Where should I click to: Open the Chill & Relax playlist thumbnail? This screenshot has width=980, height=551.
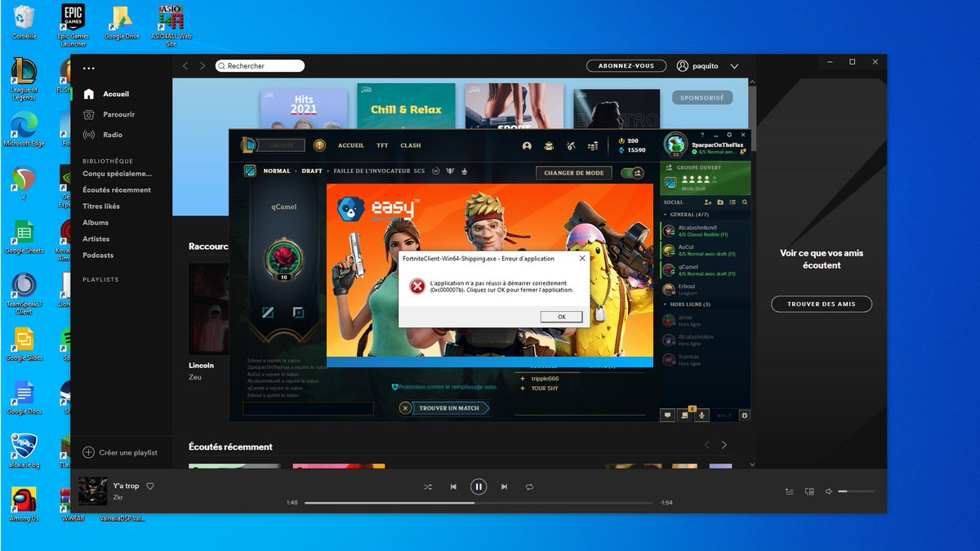click(x=406, y=106)
